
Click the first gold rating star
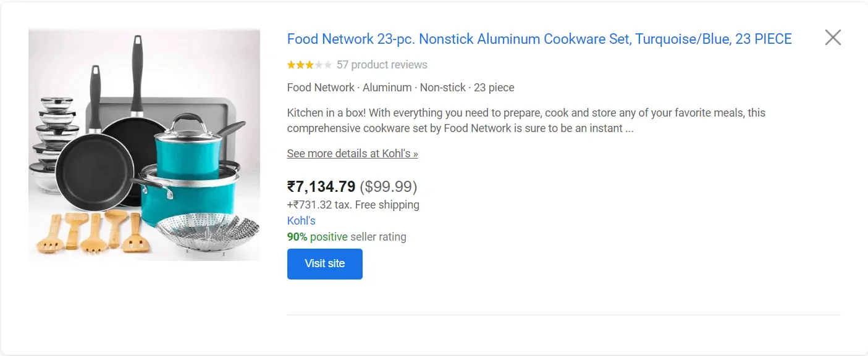point(290,64)
